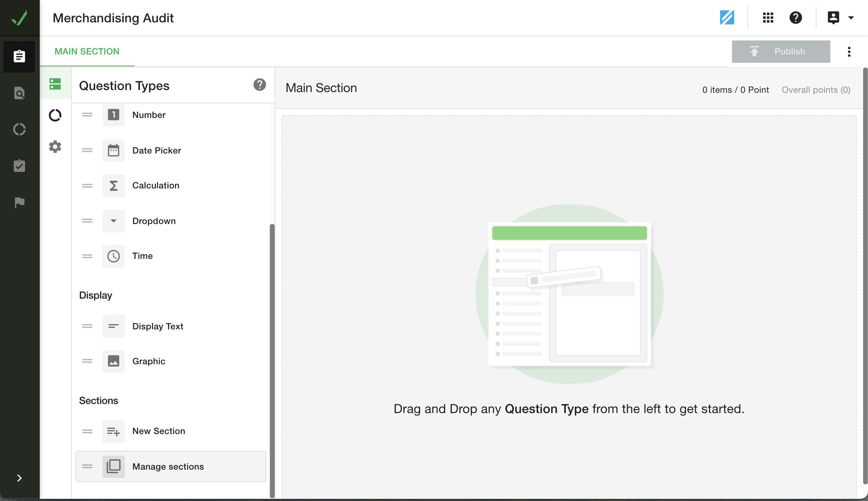The image size is (868, 501).
Task: Grab the drag handle beside Time
Action: 87,256
